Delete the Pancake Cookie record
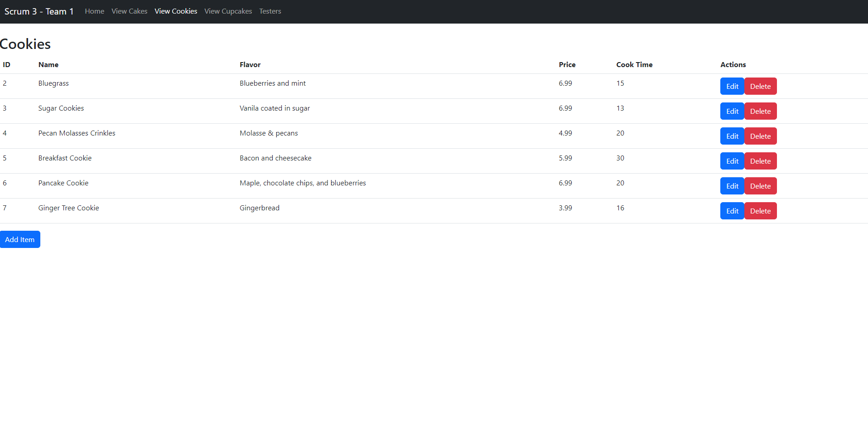This screenshot has height=432, width=868. coord(760,186)
